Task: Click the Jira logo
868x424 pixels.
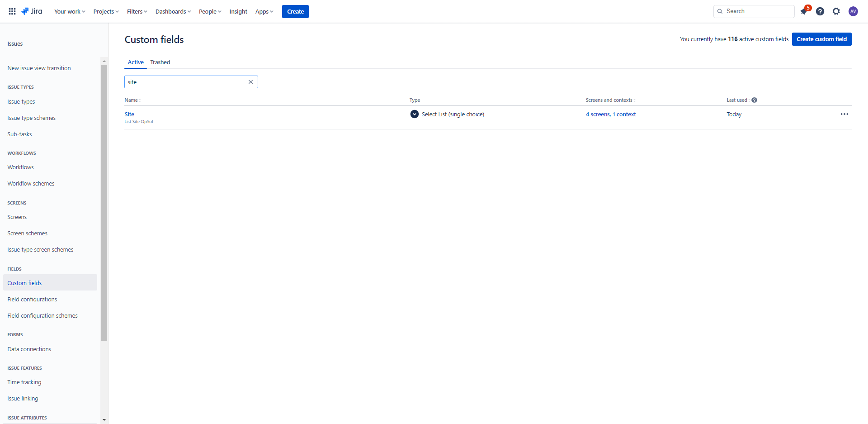Action: [32, 11]
